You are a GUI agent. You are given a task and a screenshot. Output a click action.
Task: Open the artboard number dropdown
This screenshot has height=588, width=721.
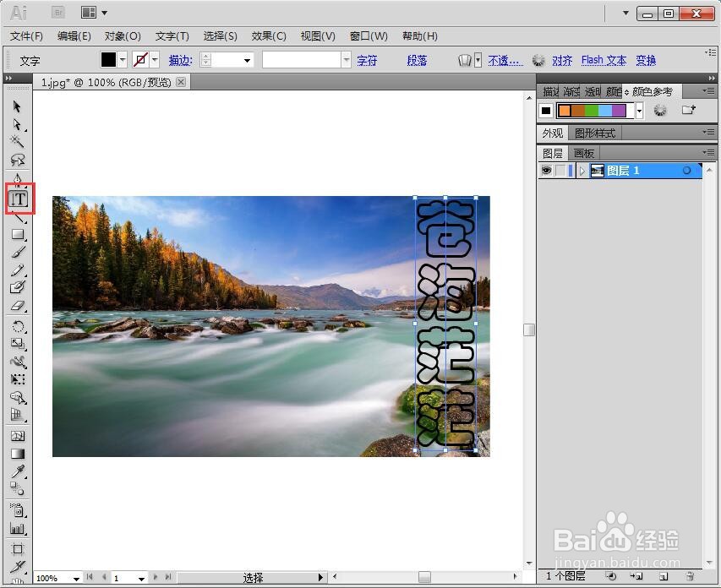point(141,579)
